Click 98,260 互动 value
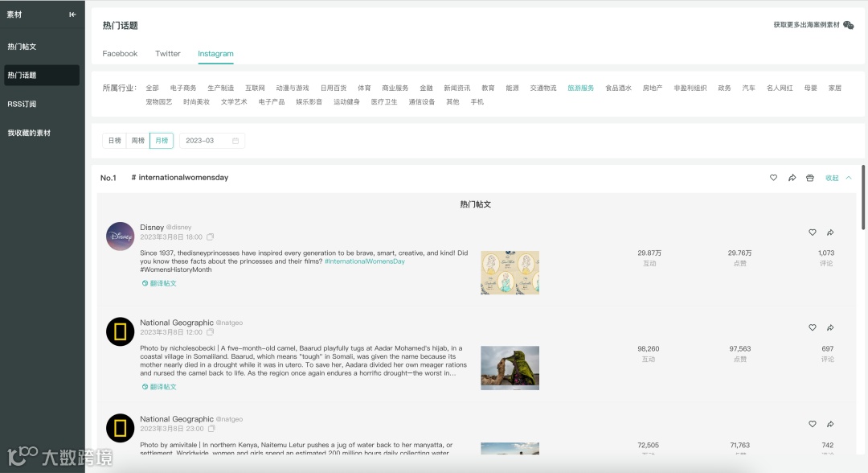The height and width of the screenshot is (473, 868). [649, 349]
